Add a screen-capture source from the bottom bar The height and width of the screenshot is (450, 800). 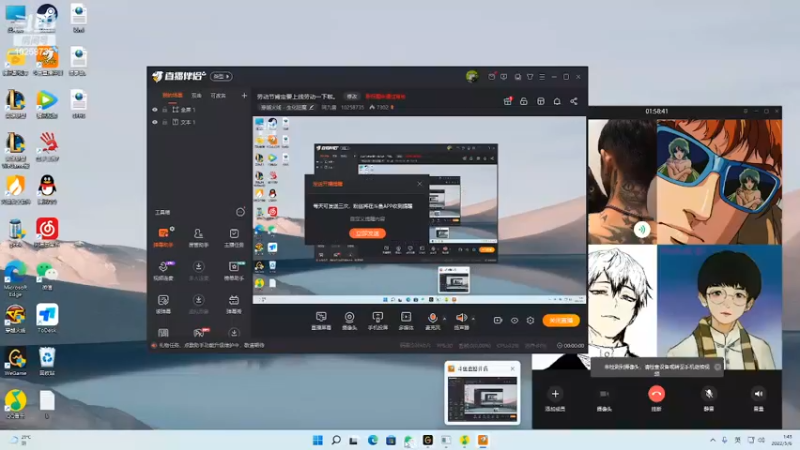(321, 320)
